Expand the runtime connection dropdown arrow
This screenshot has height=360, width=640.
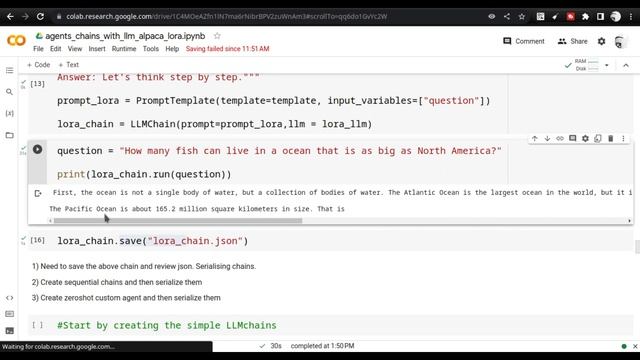[607, 65]
